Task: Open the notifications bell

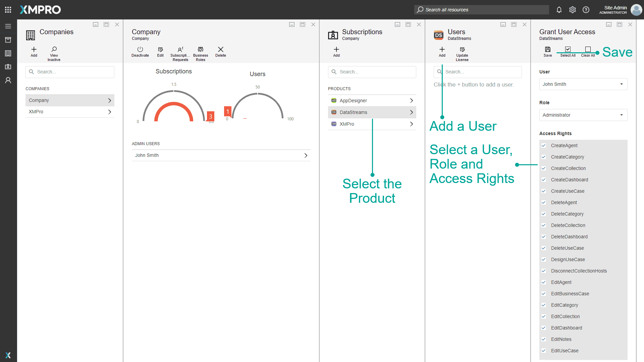Action: (x=559, y=10)
